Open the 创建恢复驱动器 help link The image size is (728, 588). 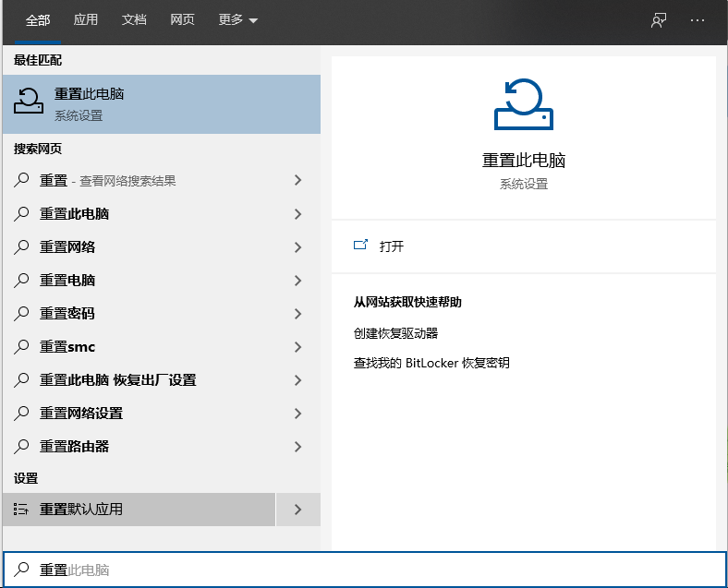click(x=395, y=333)
